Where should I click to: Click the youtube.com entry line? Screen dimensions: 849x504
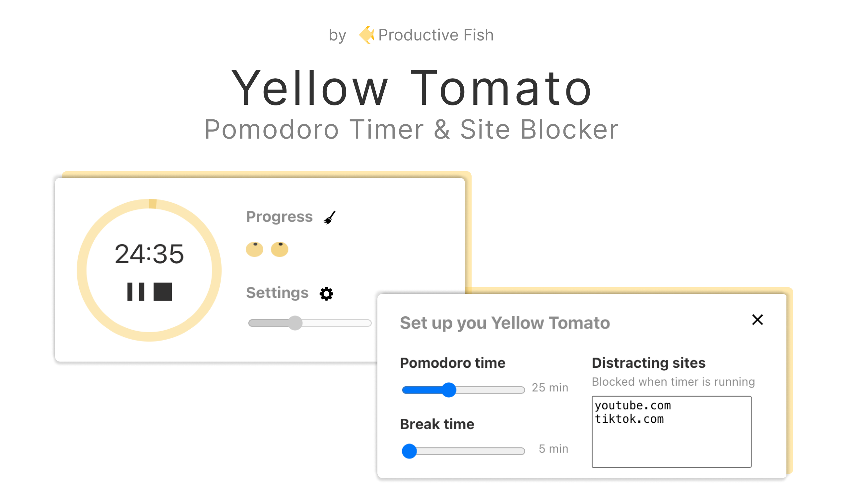pos(633,405)
